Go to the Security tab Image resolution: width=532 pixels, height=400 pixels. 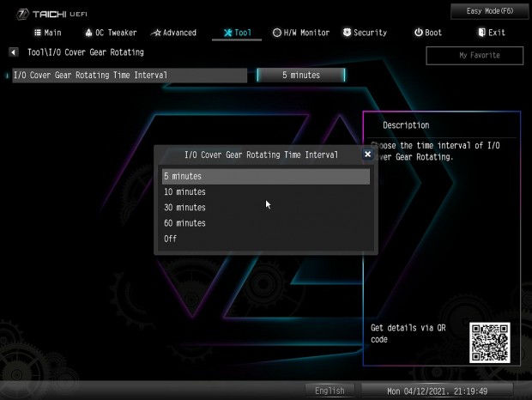(365, 33)
